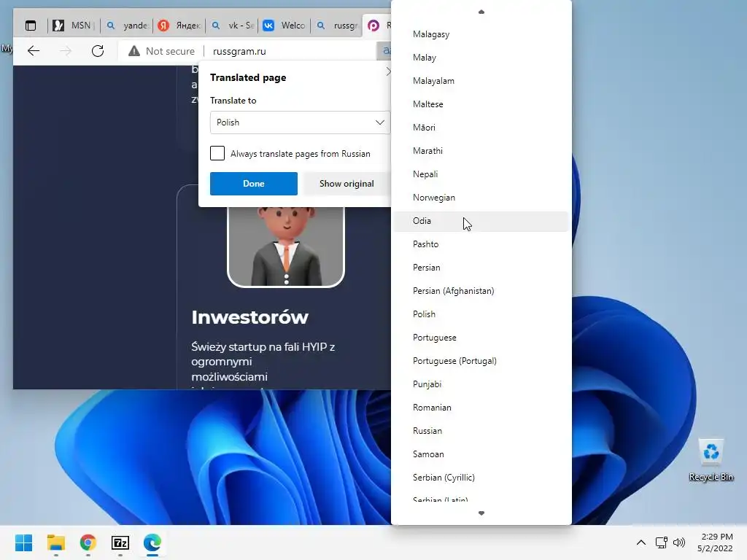Open the clock and date flyout
Screen dimensions: 747x560
point(715,542)
